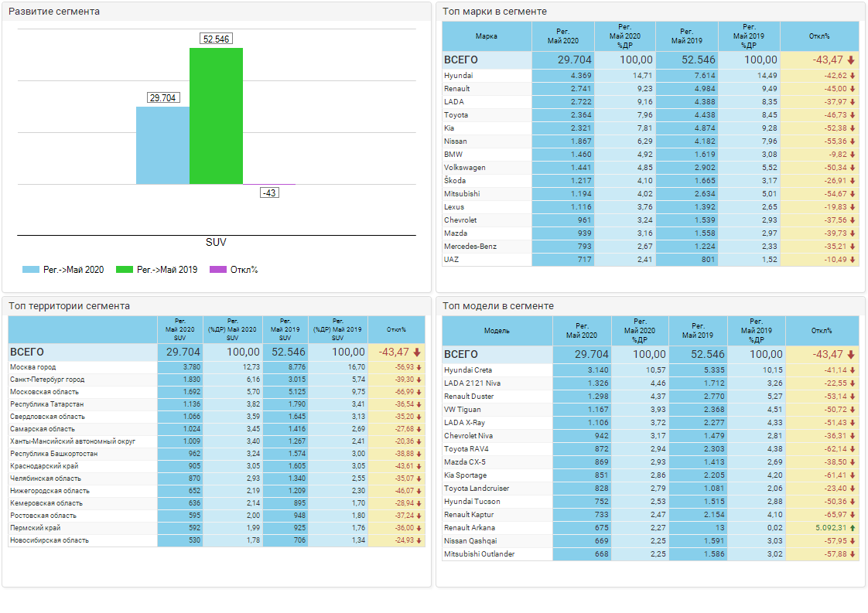The height and width of the screenshot is (613, 868).
Task: Click the Кемеровская область territory
Action: 46,503
